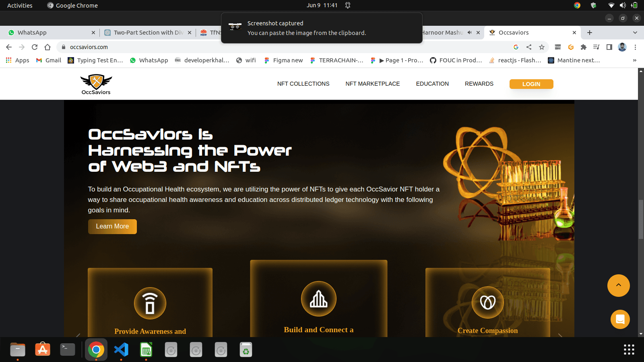Switch to Two-Part Section with Div tab
The height and width of the screenshot is (362, 644).
pos(148,33)
